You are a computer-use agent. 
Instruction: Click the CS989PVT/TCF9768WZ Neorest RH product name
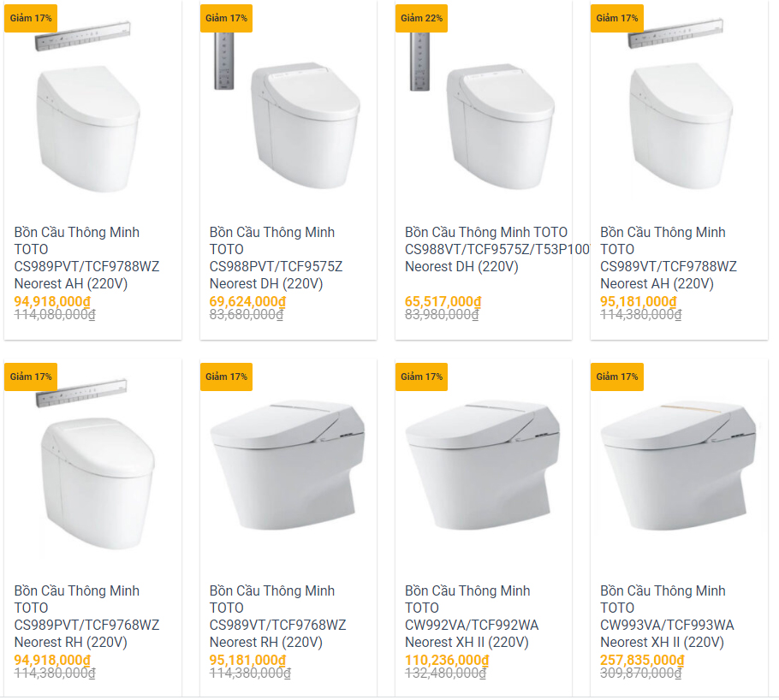click(86, 616)
